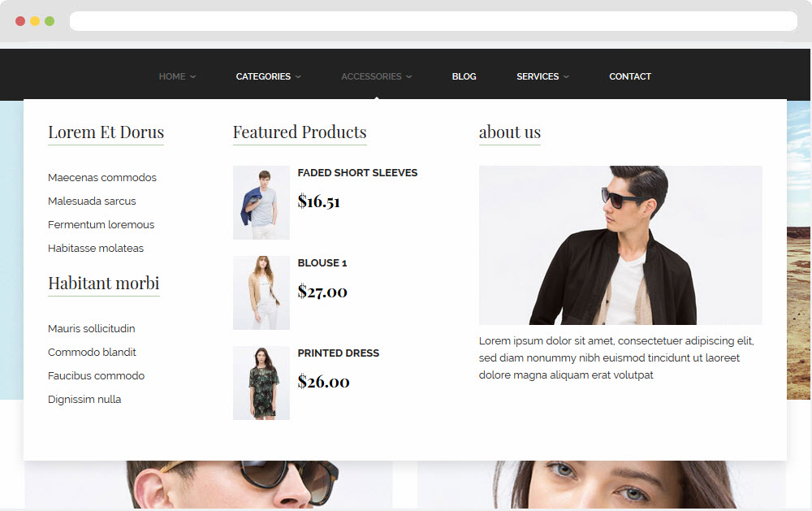Open the Blouse 1 product thumbnail

click(x=261, y=292)
